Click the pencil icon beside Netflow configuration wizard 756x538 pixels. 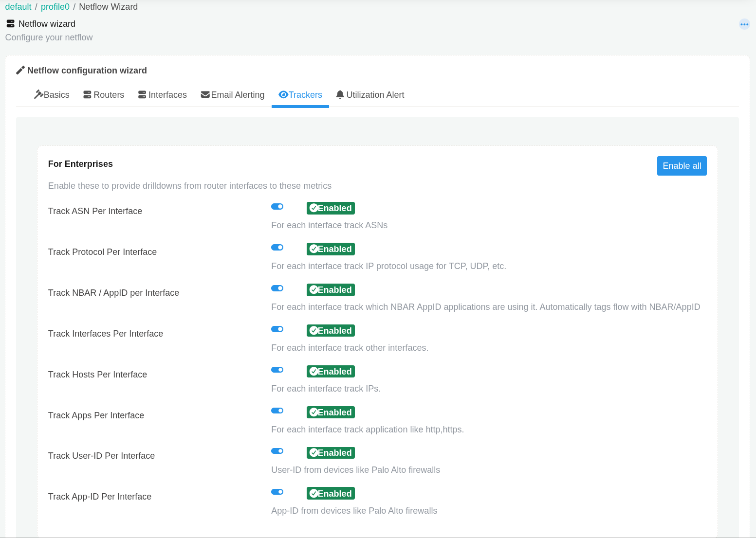[20, 71]
